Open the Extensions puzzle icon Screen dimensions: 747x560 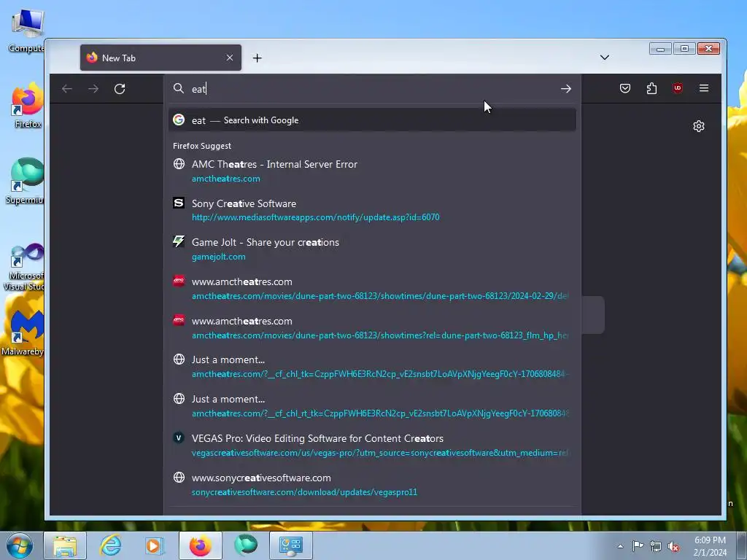point(651,88)
